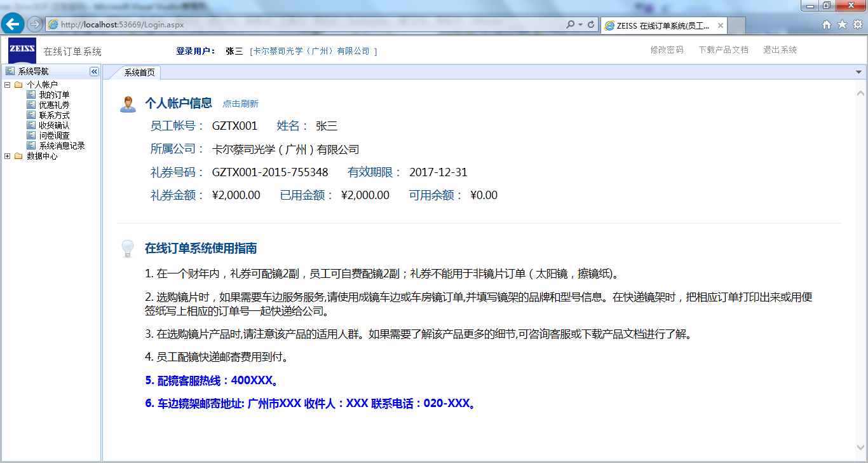Click the icon next to 我的订单
This screenshot has height=463, width=868.
[31, 95]
